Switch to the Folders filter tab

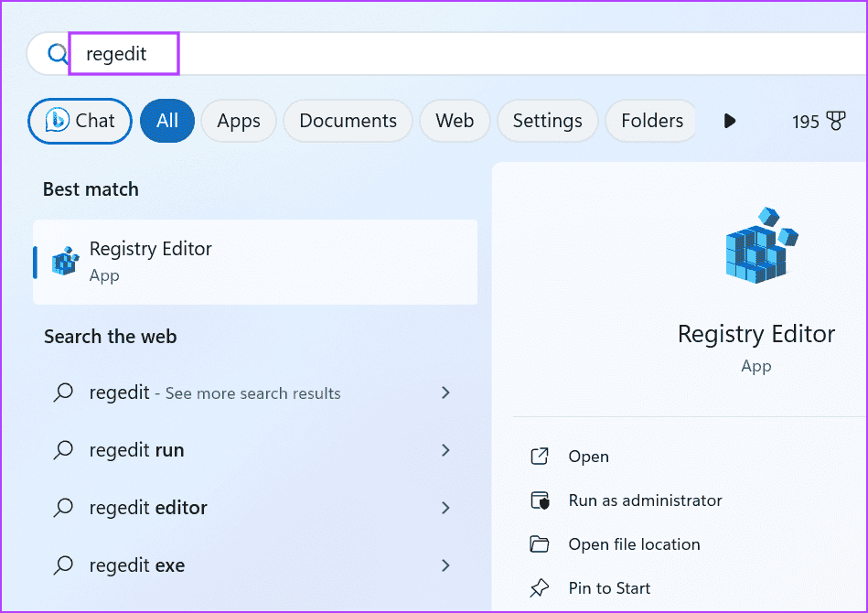651,121
